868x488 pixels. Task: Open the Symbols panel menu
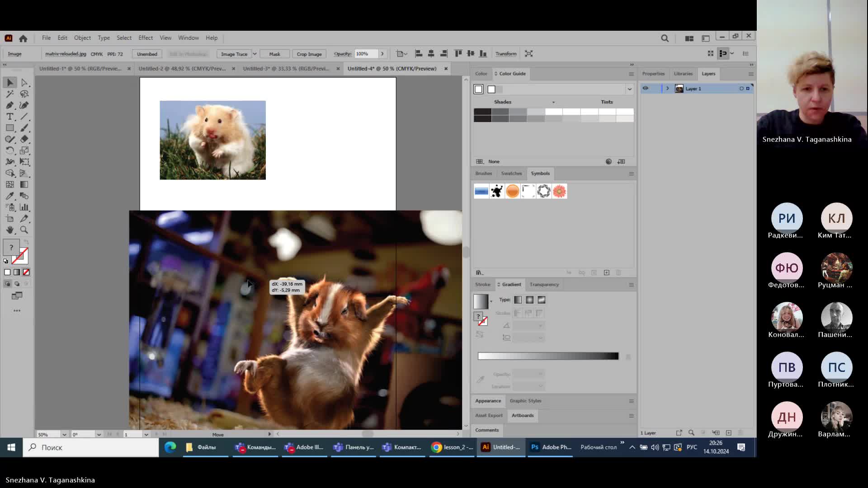click(x=631, y=174)
